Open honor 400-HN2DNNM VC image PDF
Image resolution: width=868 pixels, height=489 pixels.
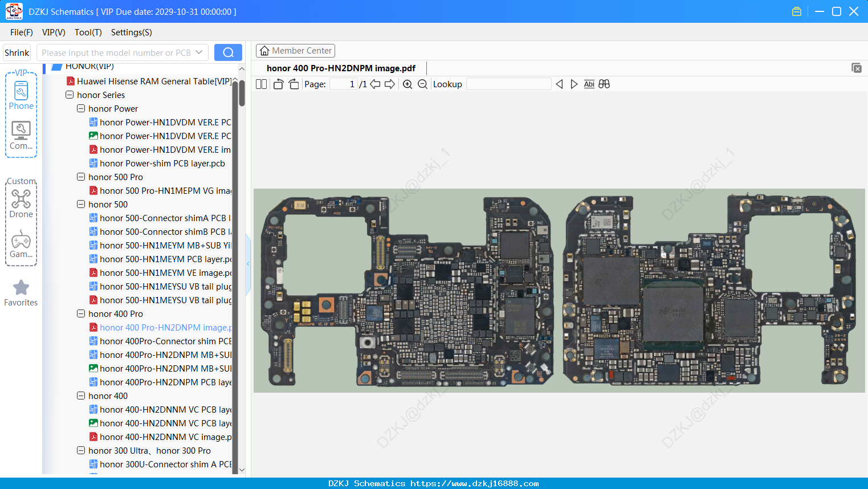pos(160,437)
